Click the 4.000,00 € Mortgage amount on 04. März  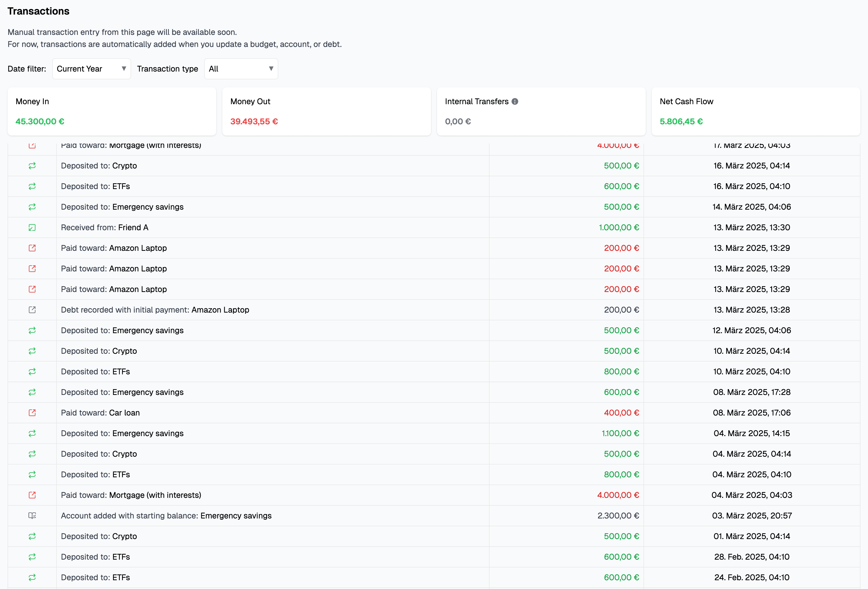(618, 495)
